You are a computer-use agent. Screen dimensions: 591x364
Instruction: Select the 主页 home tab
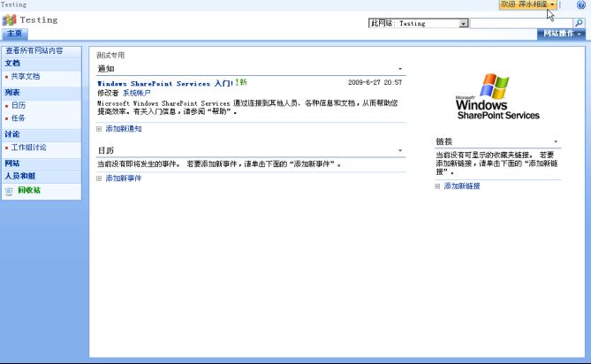(14, 34)
